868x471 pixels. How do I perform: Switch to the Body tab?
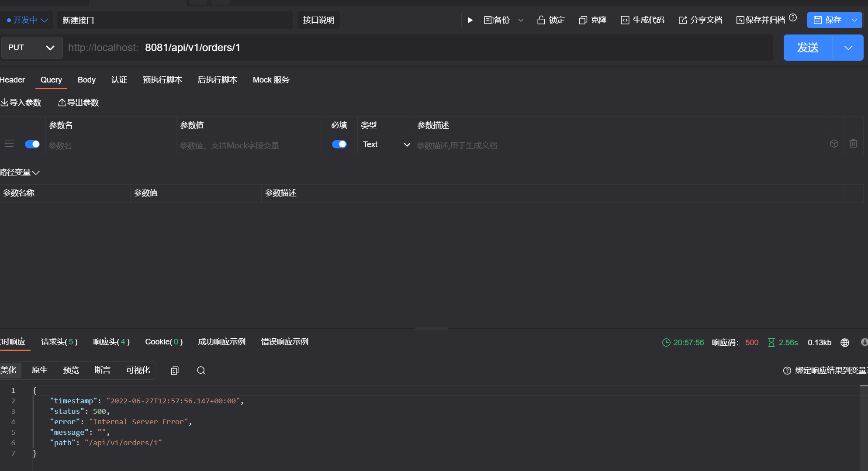point(86,80)
